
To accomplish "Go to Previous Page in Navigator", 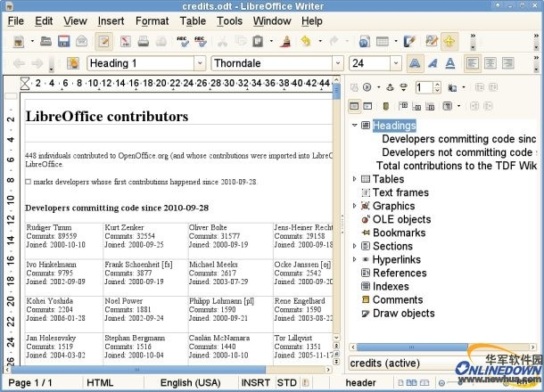I will [390, 87].
